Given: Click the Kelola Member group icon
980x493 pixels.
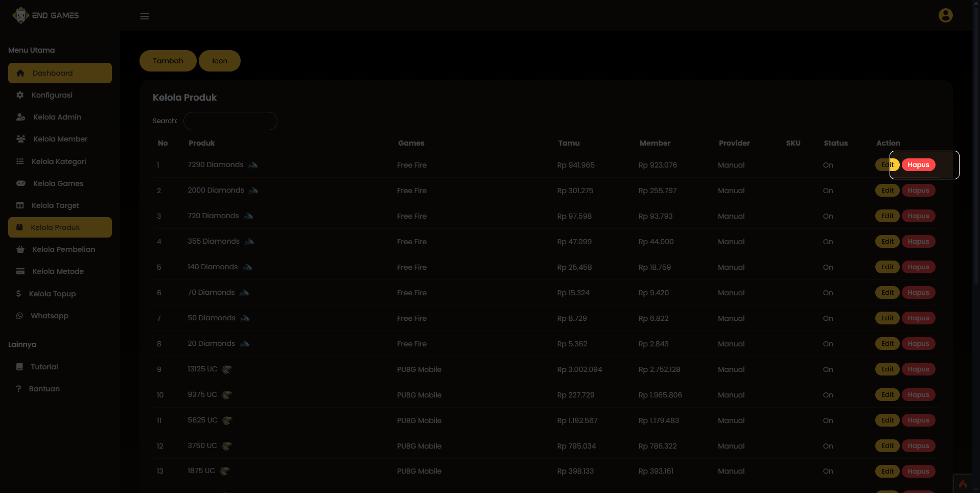Looking at the screenshot, I should point(20,139).
